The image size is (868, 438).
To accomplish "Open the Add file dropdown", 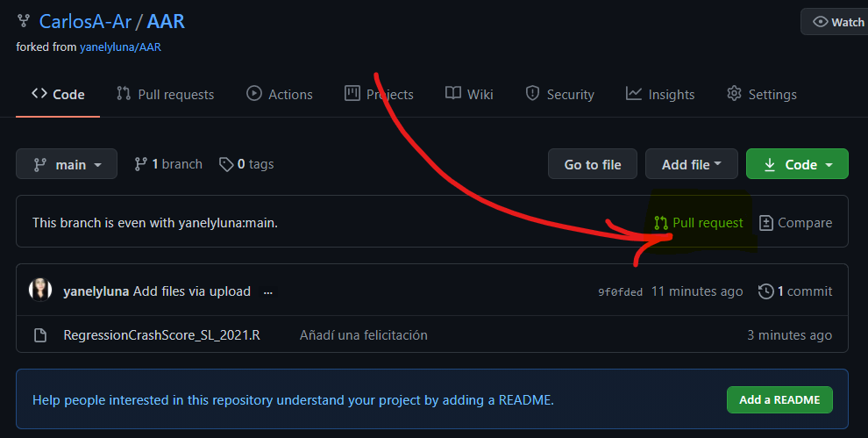I will [x=692, y=164].
